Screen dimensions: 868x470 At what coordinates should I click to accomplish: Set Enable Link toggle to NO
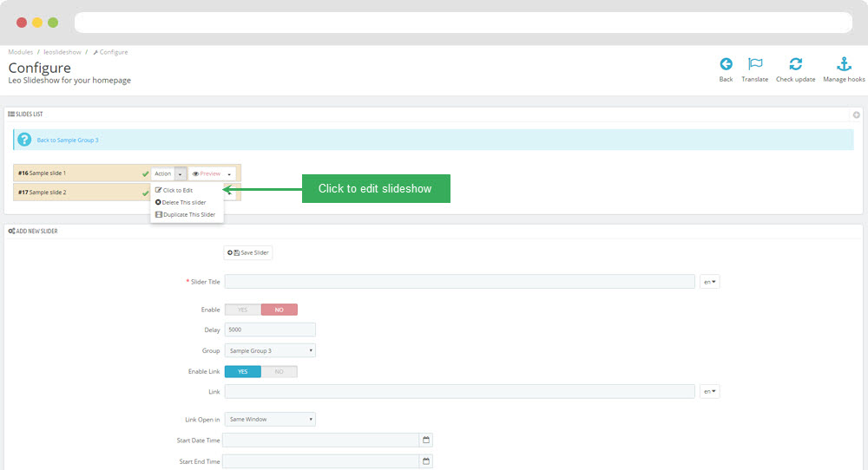(279, 371)
